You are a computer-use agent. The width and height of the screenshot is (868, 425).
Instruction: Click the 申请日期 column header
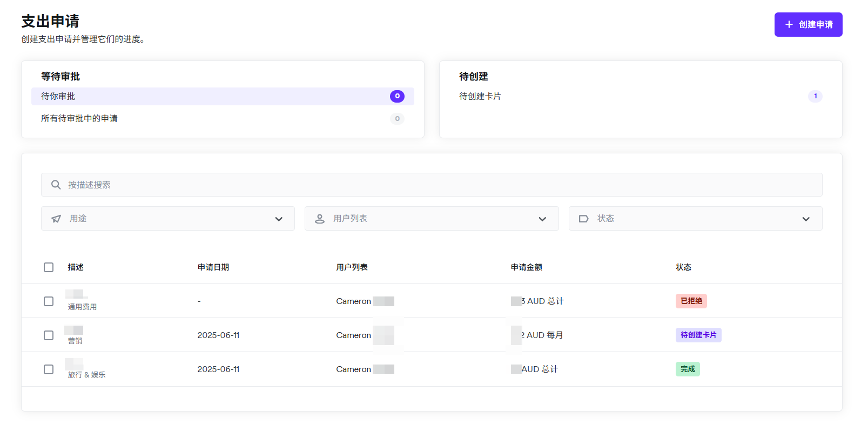click(x=213, y=267)
